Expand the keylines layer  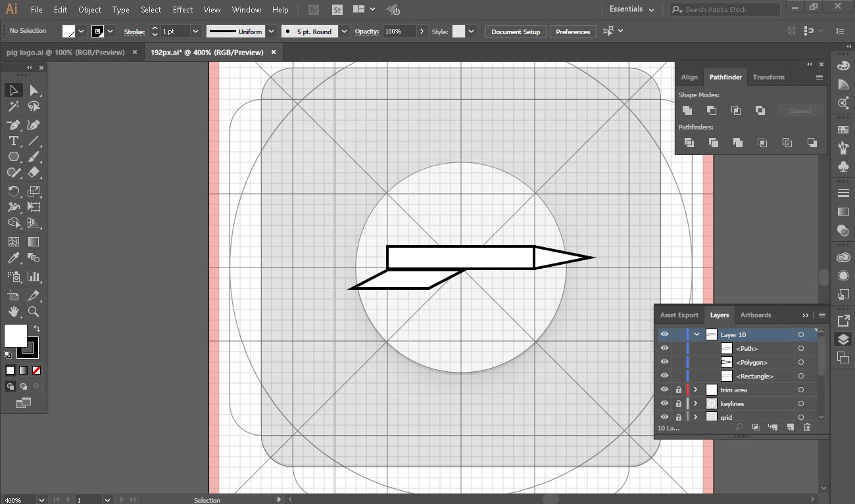695,403
